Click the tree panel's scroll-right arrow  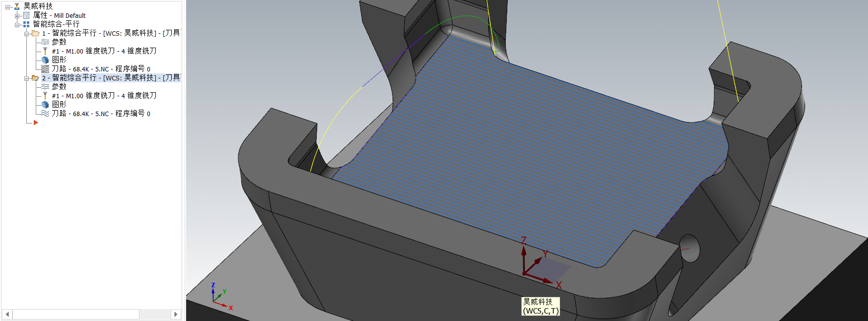pos(176,314)
